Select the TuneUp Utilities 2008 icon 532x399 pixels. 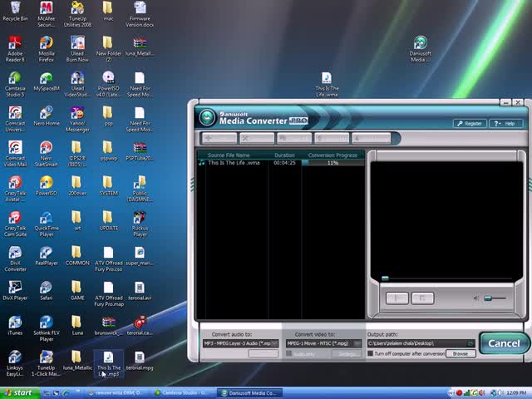click(77, 14)
